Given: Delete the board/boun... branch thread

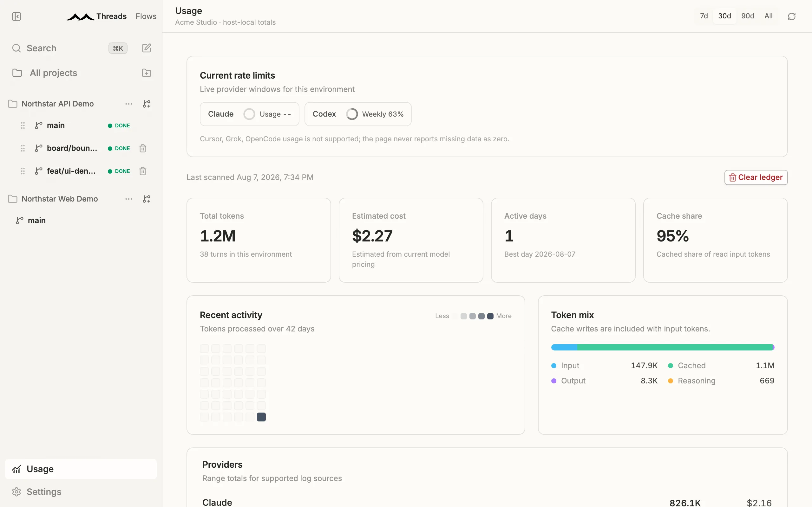Looking at the screenshot, I should tap(143, 148).
